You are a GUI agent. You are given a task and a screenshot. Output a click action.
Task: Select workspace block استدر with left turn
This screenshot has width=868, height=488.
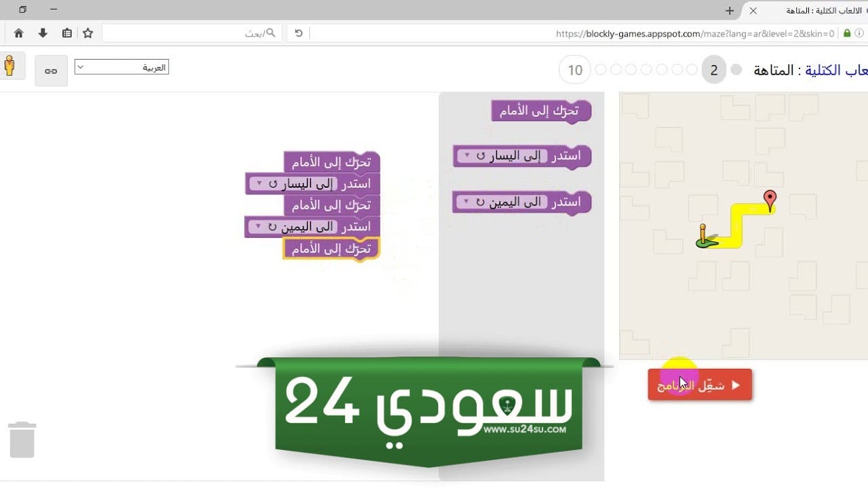(313, 184)
